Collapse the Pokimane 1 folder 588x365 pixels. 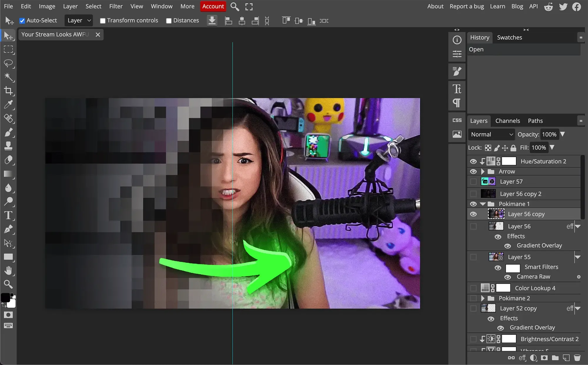click(x=482, y=204)
